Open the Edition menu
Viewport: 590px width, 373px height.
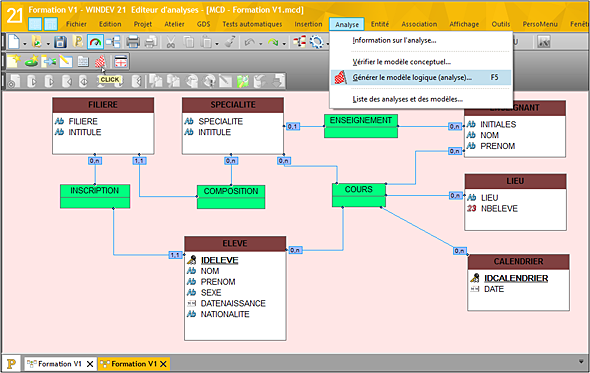point(110,24)
